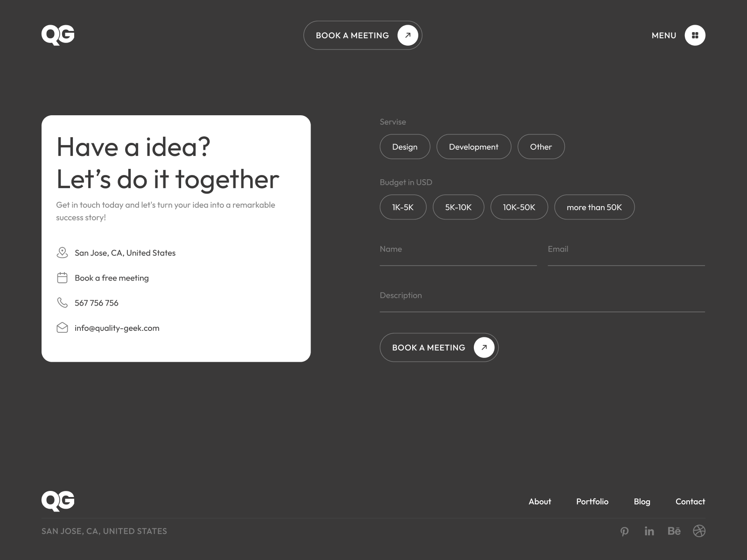Go to the Portfolio footer link
Viewport: 747px width, 560px height.
[592, 502]
